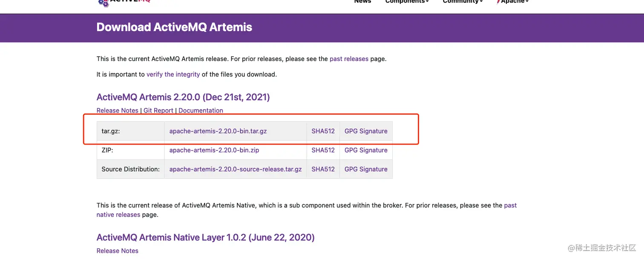Click the ActiveMQ logo
644x260 pixels.
click(124, 3)
